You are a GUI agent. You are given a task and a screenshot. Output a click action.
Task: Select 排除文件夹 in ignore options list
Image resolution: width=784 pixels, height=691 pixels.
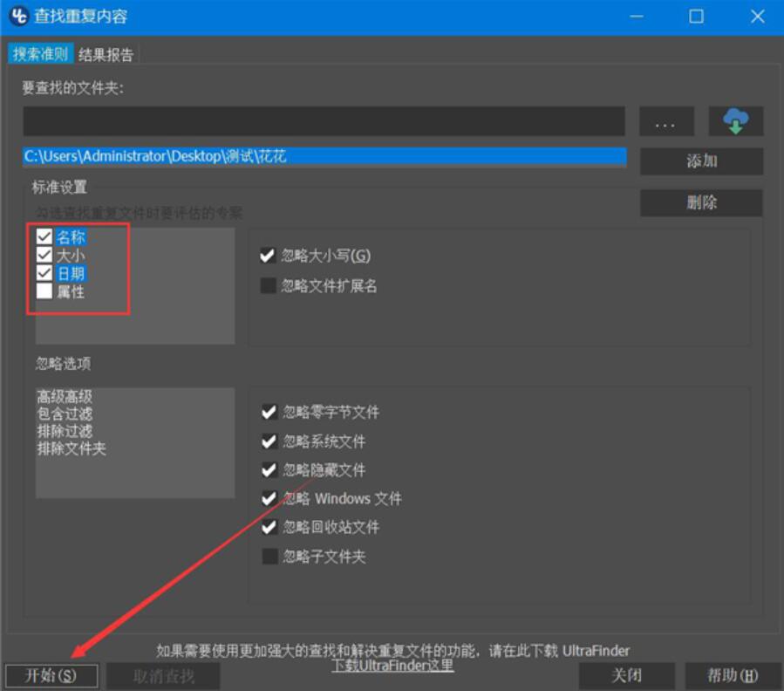(72, 448)
